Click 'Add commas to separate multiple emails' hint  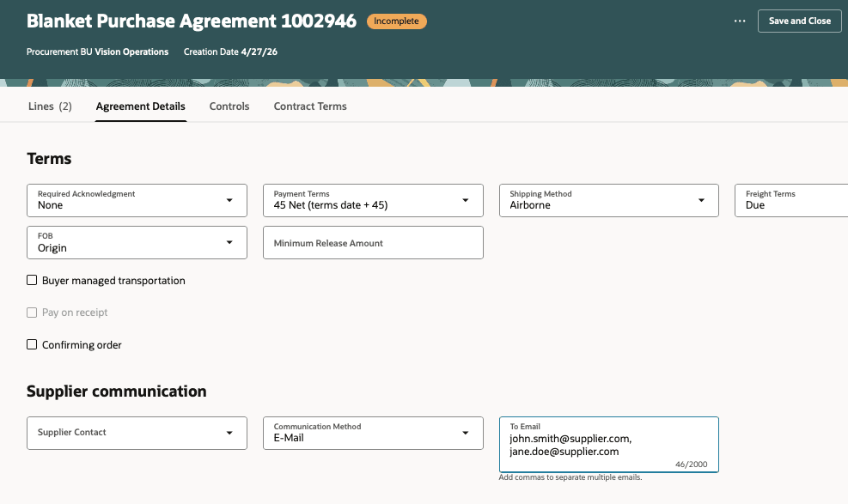point(570,477)
